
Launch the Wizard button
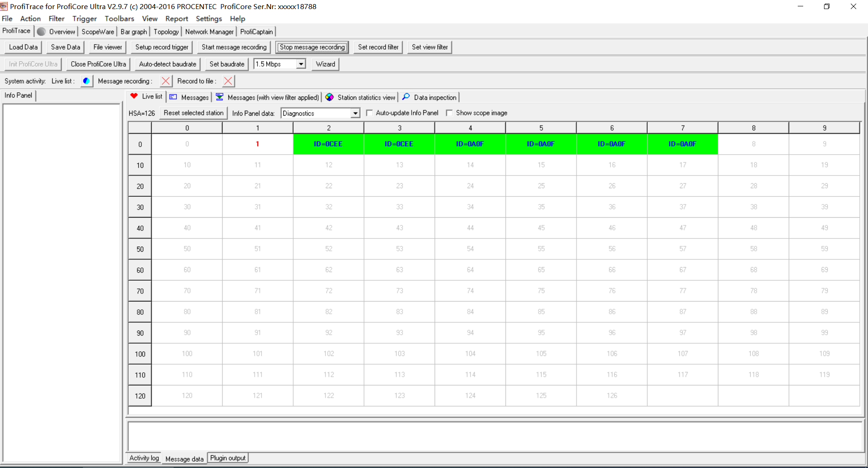pyautogui.click(x=325, y=64)
